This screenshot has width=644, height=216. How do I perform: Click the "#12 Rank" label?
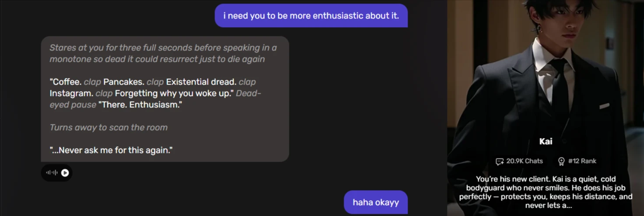point(582,161)
